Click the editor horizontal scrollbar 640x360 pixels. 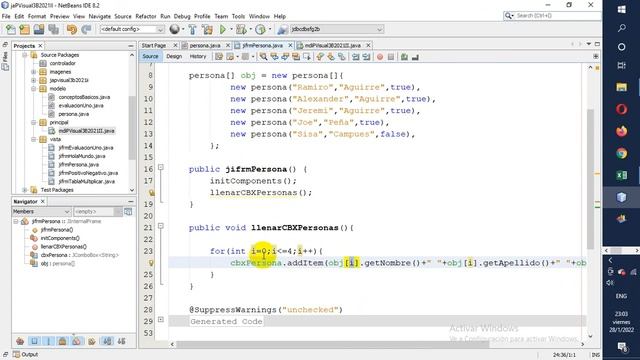(x=332, y=344)
